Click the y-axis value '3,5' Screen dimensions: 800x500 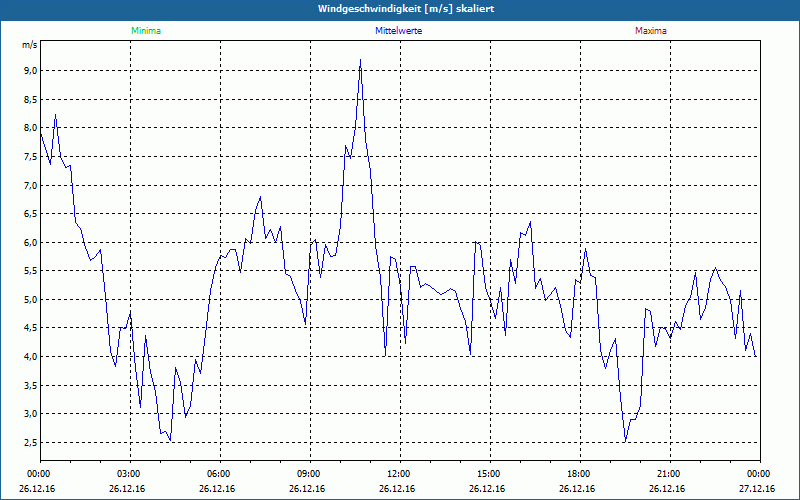pos(31,385)
